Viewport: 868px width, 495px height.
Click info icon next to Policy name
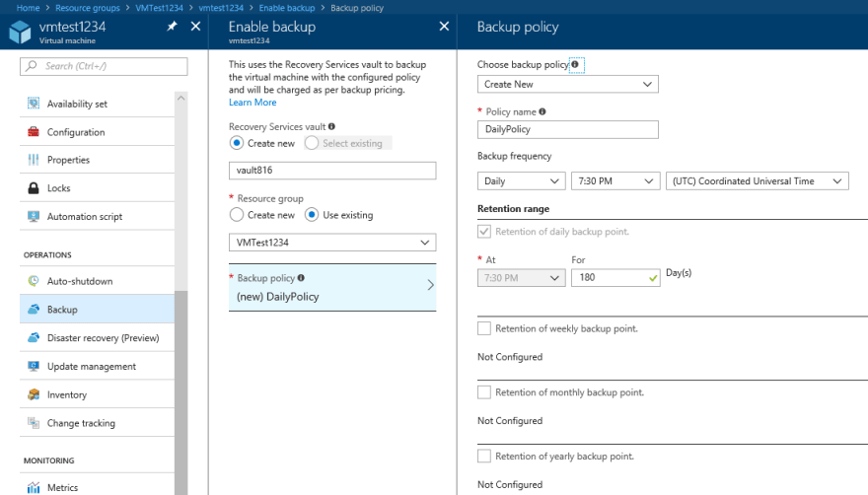click(542, 111)
